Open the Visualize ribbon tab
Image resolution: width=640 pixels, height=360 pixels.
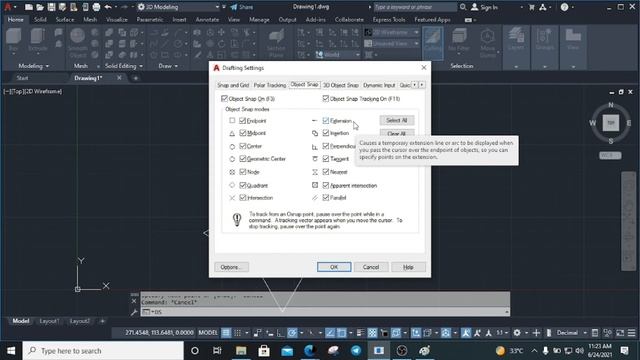click(117, 20)
